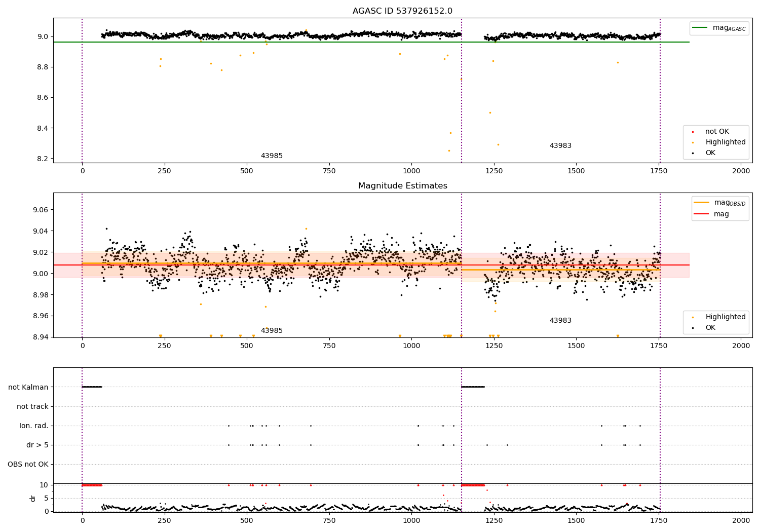
Task: Select the red 'mag' legend line
Action: point(702,214)
